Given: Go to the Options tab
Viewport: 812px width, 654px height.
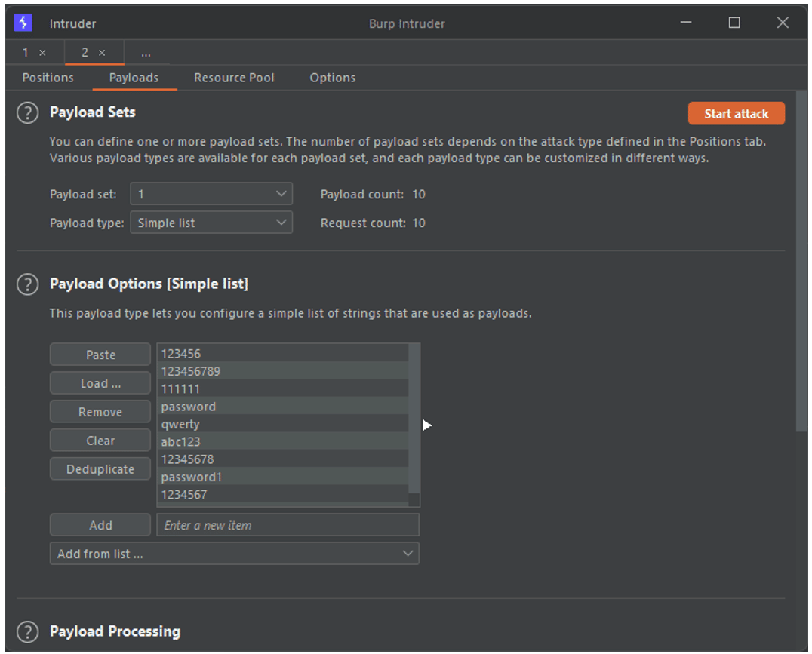Looking at the screenshot, I should tap(332, 78).
